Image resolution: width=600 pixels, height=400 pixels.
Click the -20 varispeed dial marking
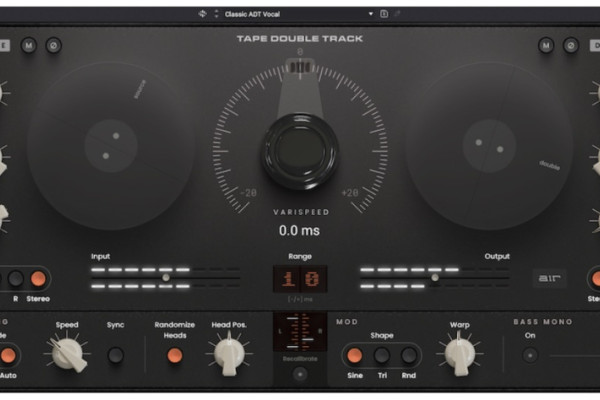pos(248,193)
